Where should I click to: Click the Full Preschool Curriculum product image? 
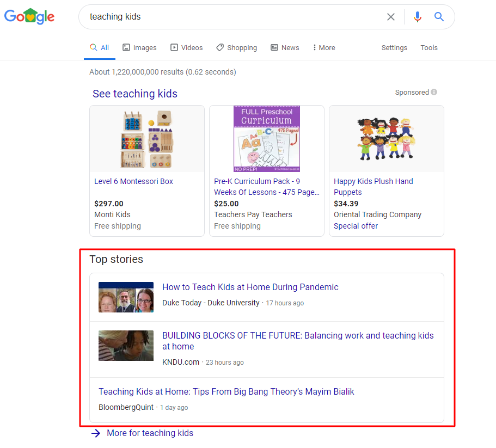point(267,139)
